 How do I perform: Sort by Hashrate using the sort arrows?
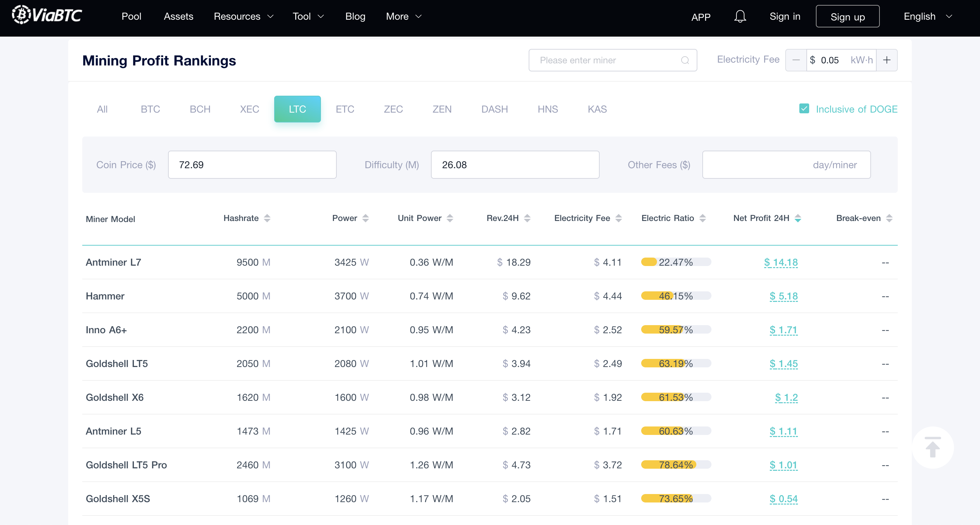(267, 218)
